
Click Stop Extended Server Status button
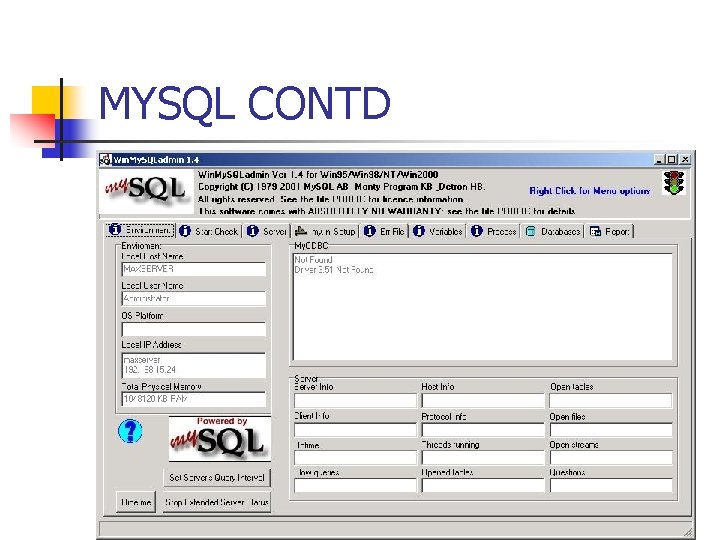pos(217,502)
